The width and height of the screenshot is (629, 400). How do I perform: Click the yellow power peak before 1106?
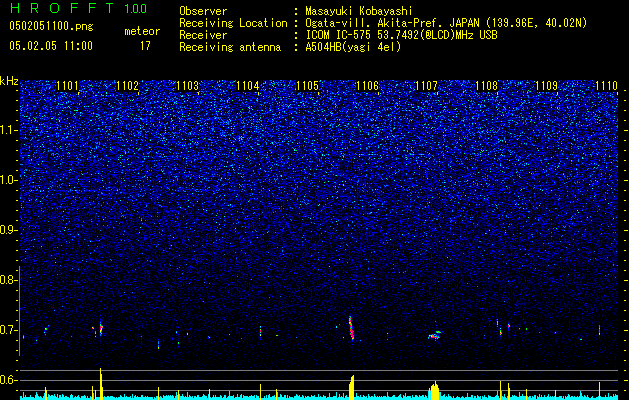(x=352, y=388)
